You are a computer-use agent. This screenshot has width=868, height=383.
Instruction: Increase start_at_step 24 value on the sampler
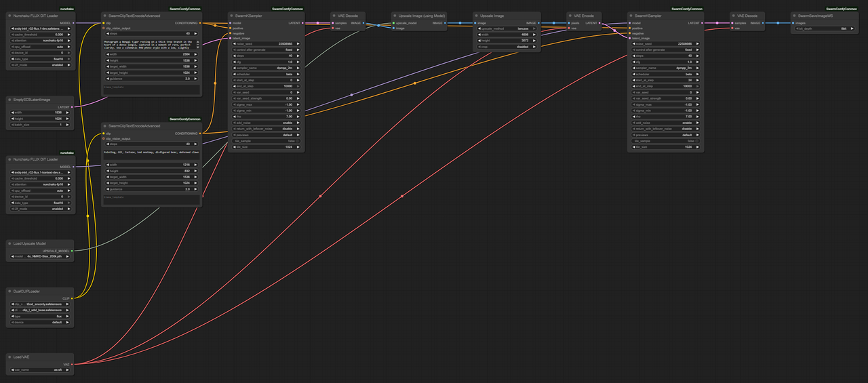[x=698, y=80]
